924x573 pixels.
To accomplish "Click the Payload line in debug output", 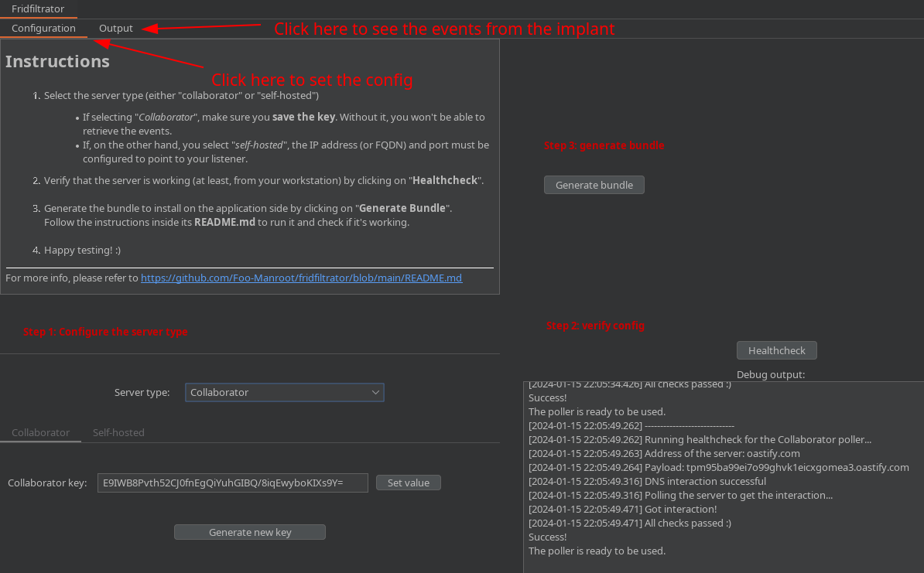I will coord(718,468).
